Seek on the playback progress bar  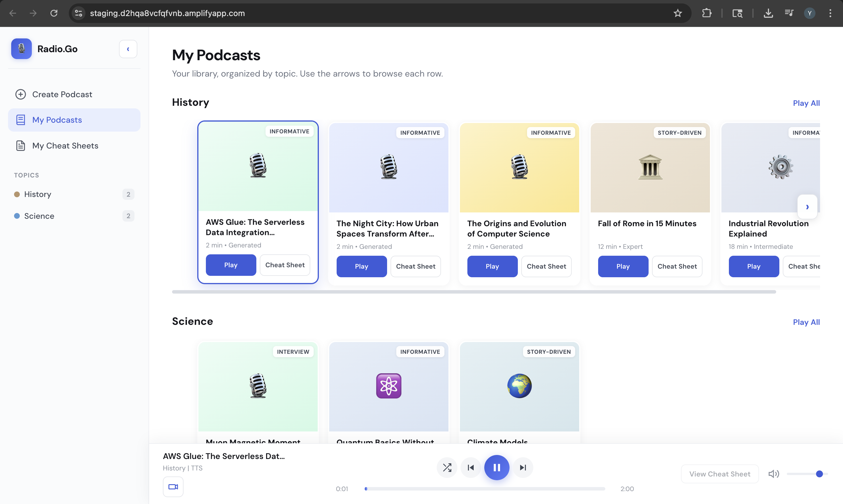pyautogui.click(x=485, y=489)
